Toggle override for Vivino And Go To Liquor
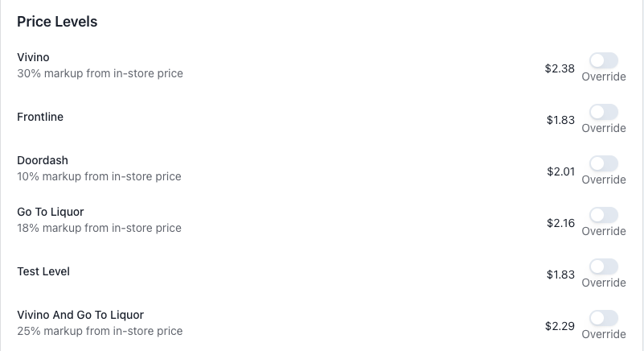The image size is (644, 351). coord(603,318)
